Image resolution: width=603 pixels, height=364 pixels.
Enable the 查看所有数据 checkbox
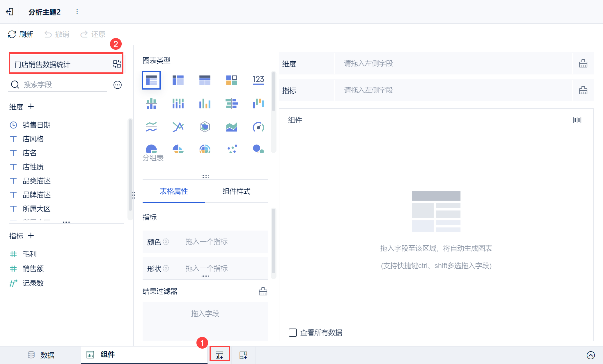292,332
